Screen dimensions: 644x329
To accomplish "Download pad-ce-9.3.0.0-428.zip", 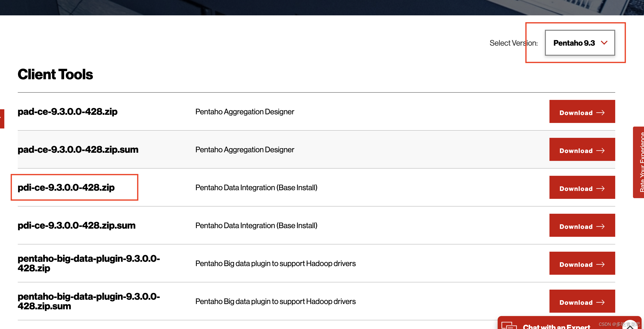I will tap(582, 112).
